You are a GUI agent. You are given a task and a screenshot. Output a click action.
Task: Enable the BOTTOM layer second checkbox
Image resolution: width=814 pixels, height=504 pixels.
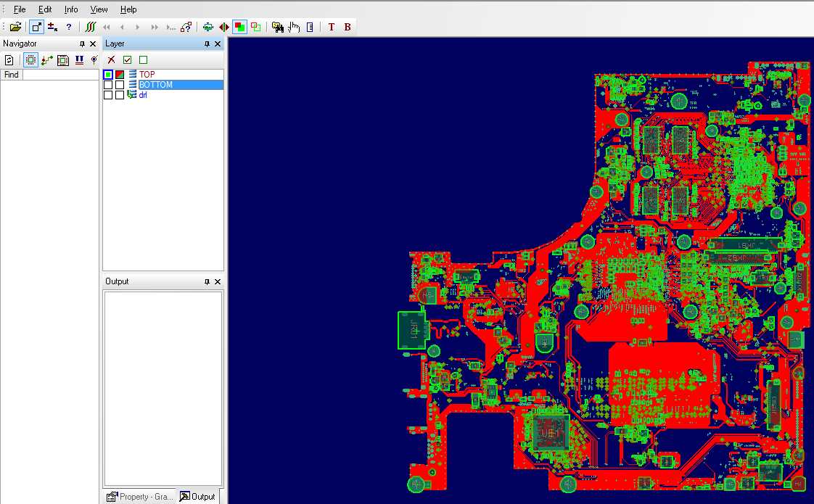click(x=120, y=85)
